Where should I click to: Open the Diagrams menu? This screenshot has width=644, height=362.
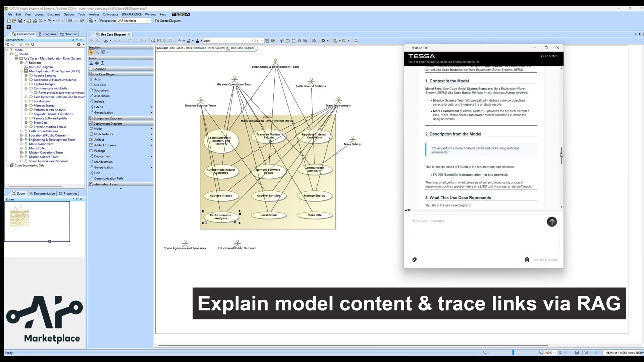coord(54,14)
